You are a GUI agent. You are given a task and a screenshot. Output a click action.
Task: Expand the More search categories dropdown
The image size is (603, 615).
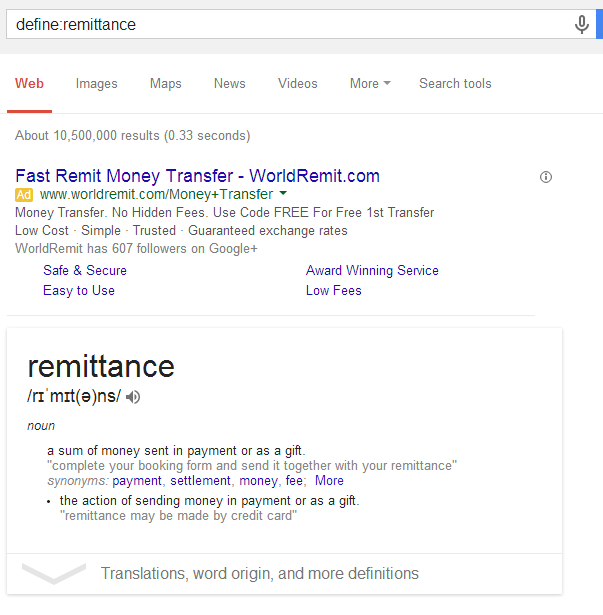(x=370, y=84)
